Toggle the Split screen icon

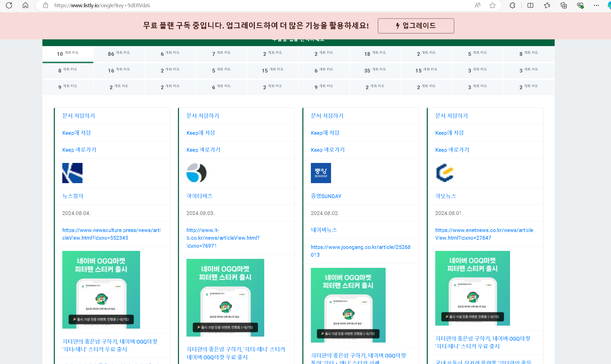tap(530, 5)
